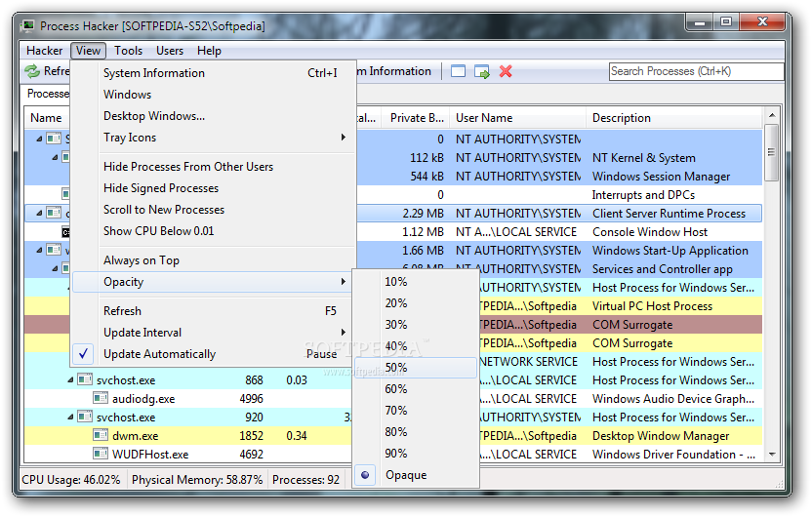This screenshot has width=812, height=517.
Task: Click the red X kill window icon
Action: [x=506, y=71]
